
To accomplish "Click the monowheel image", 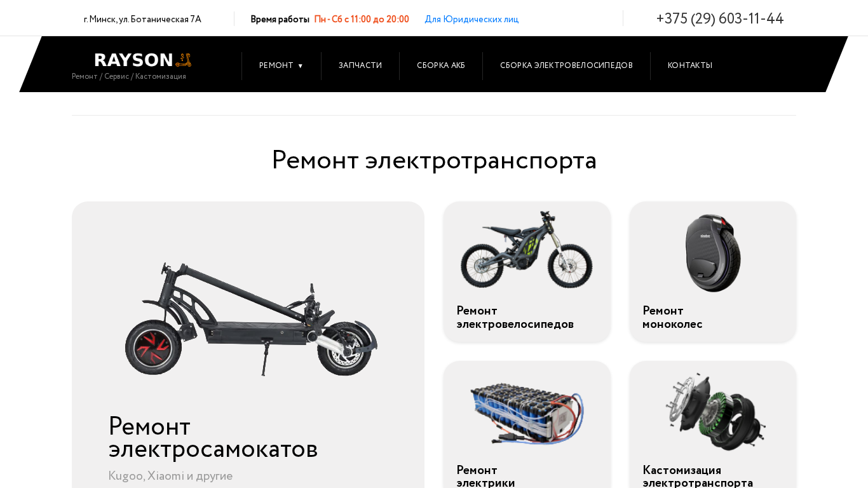I will [713, 253].
